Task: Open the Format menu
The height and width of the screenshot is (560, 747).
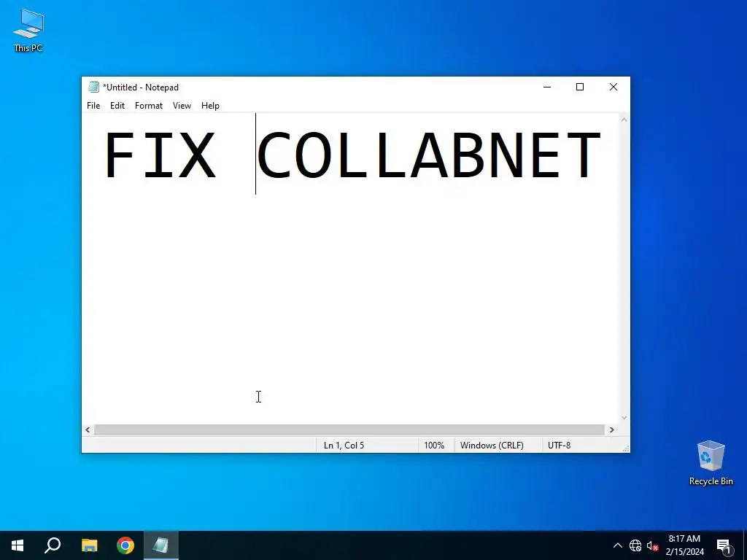Action: [x=149, y=106]
